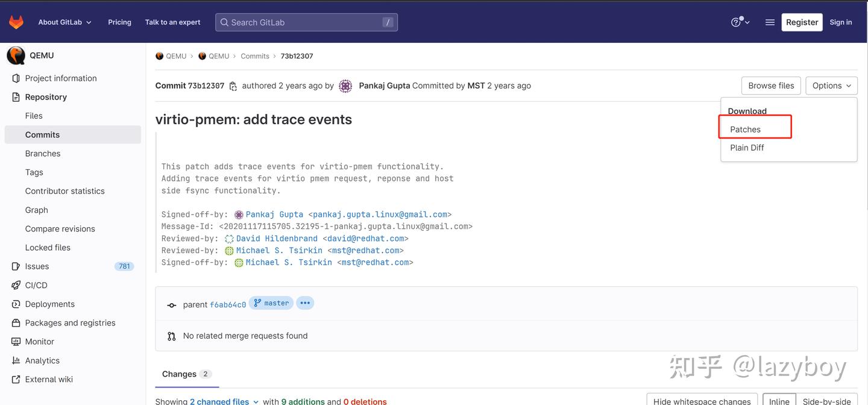Open Talk to an expert

pos(172,22)
